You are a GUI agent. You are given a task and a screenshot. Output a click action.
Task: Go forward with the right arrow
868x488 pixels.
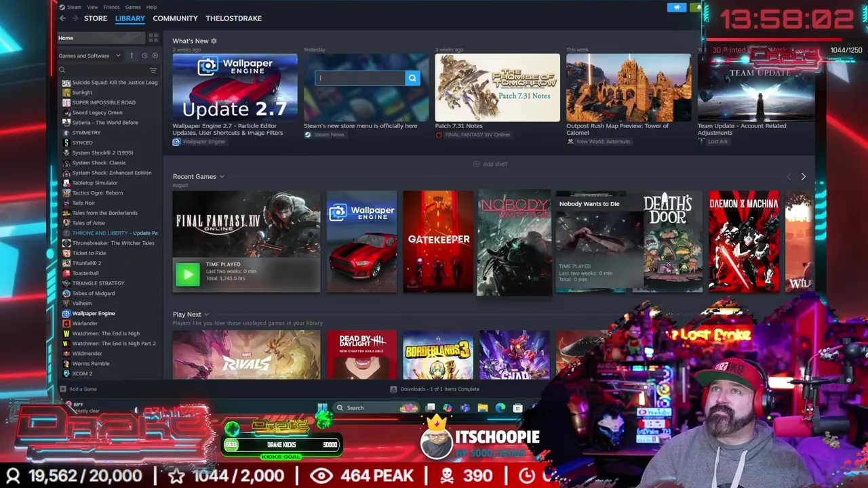(x=75, y=18)
